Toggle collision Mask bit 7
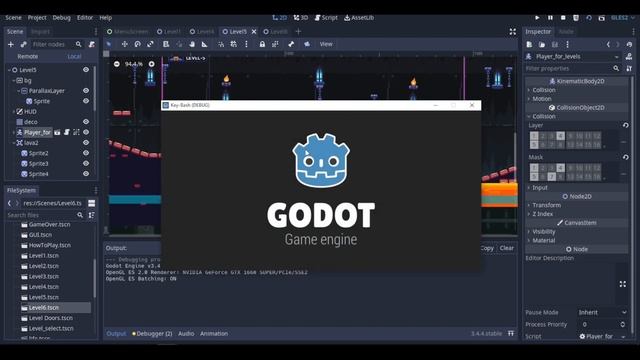The image size is (640, 360). point(551,177)
